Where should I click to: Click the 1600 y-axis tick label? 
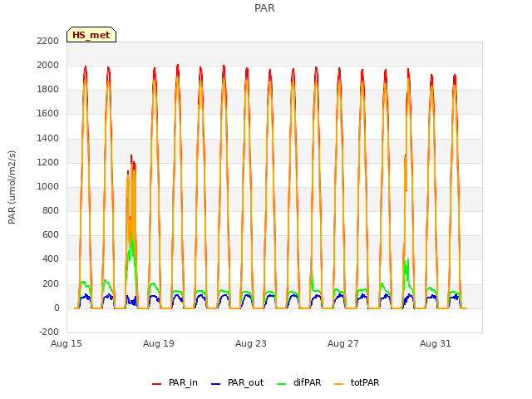pos(48,114)
